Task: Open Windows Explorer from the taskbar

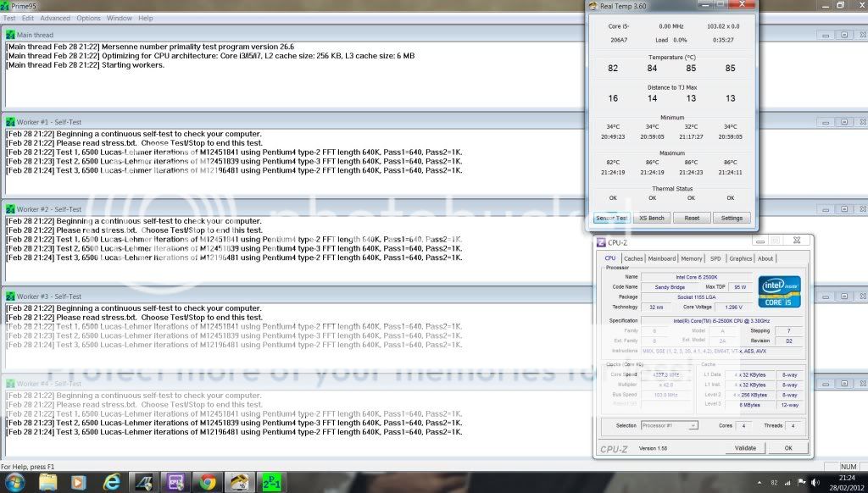Action: point(48,482)
